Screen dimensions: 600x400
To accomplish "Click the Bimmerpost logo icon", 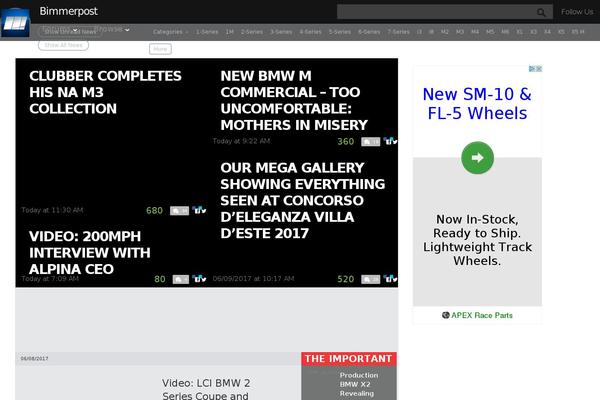I will [x=15, y=23].
